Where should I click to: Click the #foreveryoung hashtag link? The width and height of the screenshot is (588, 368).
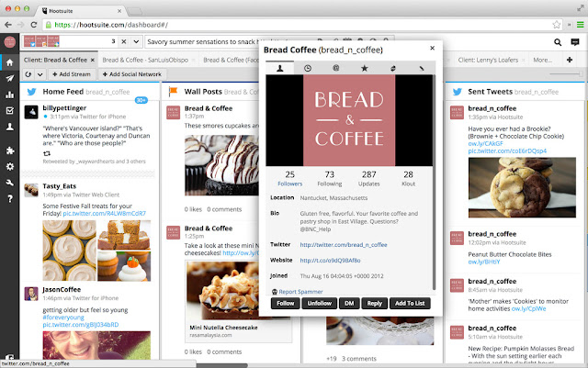coord(63,317)
